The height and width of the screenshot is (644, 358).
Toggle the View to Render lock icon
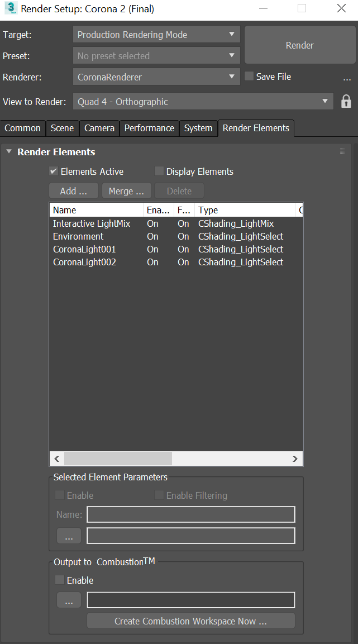346,101
